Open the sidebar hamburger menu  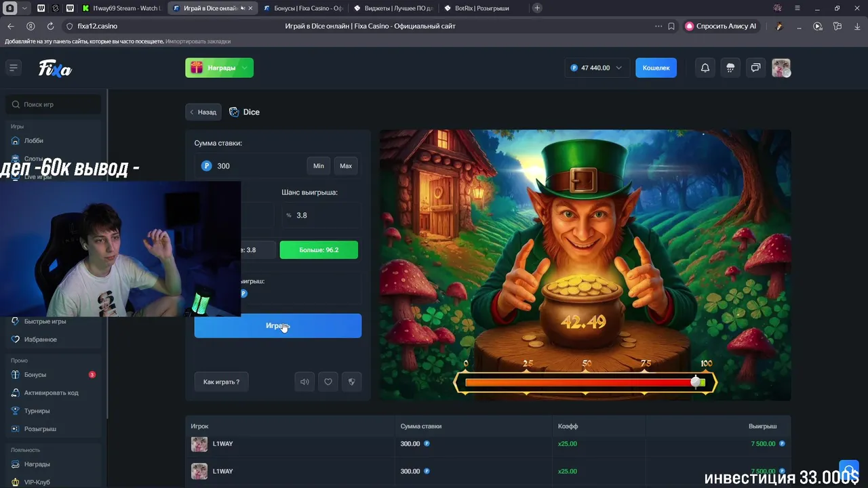(x=13, y=67)
